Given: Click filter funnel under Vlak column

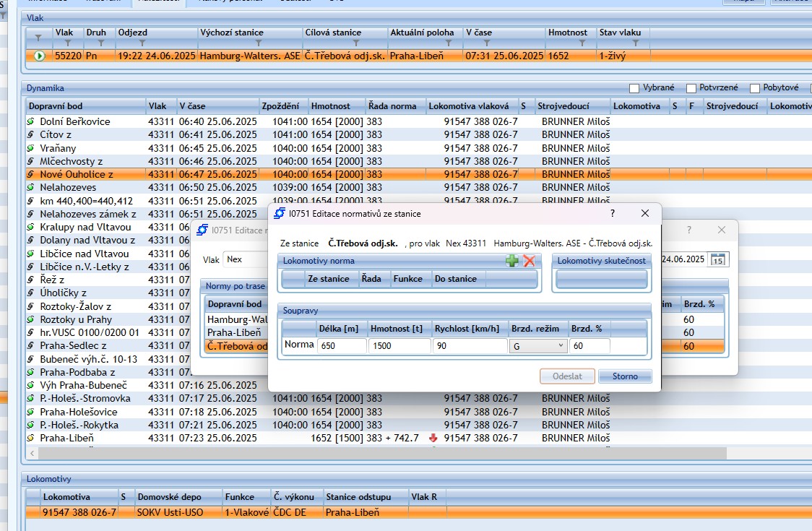Looking at the screenshot, I should click(68, 43).
